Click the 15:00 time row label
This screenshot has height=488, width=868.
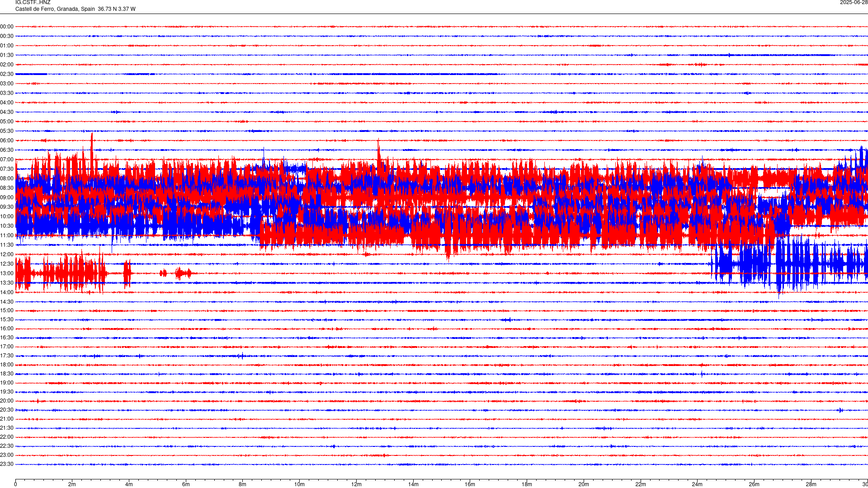coord(7,310)
